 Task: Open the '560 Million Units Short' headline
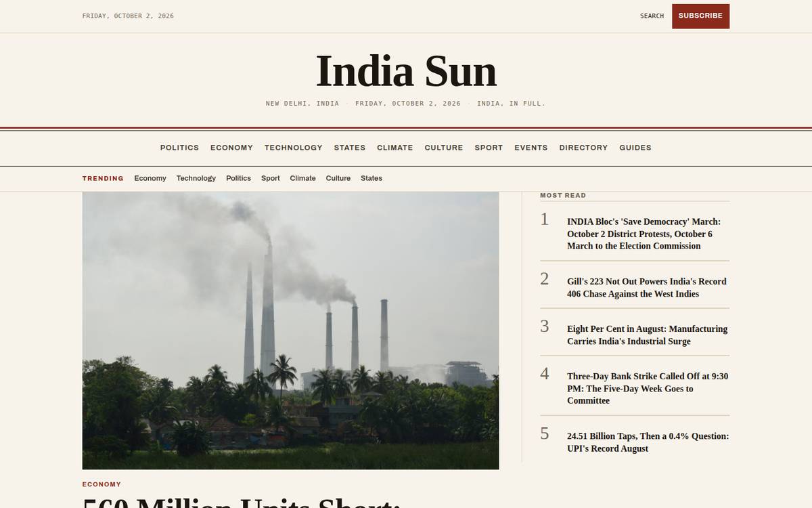click(242, 502)
